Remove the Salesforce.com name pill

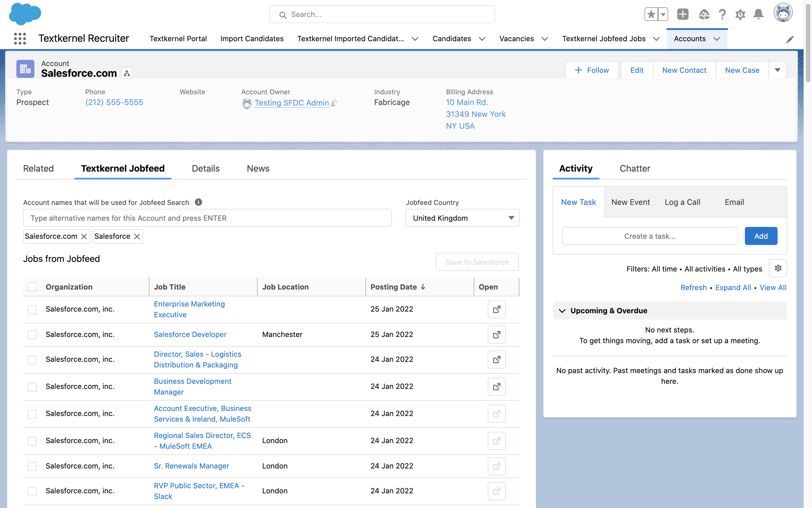pyautogui.click(x=84, y=237)
